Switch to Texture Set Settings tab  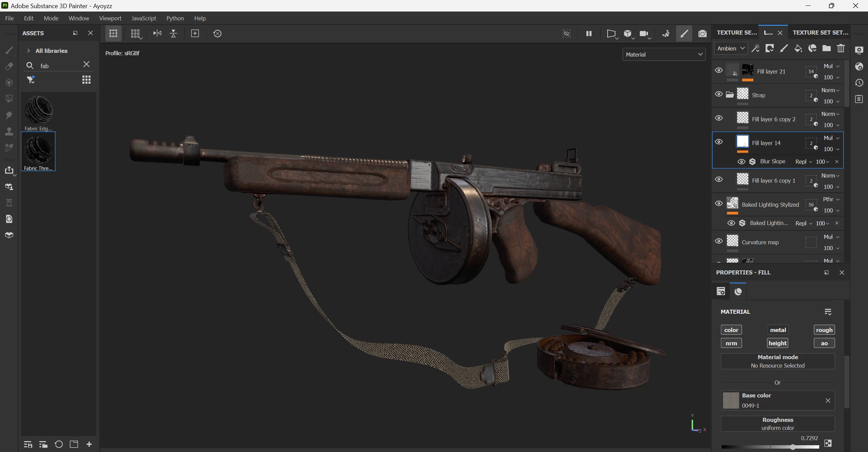pyautogui.click(x=820, y=33)
